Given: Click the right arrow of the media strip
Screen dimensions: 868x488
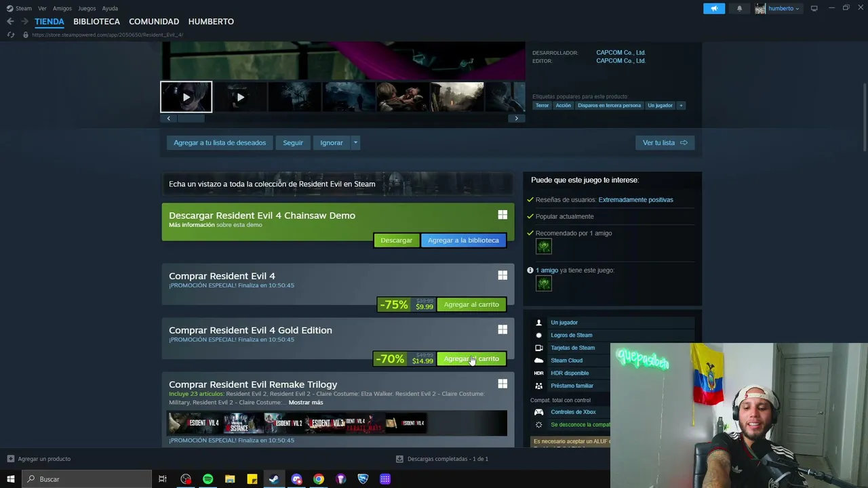Looking at the screenshot, I should (516, 118).
